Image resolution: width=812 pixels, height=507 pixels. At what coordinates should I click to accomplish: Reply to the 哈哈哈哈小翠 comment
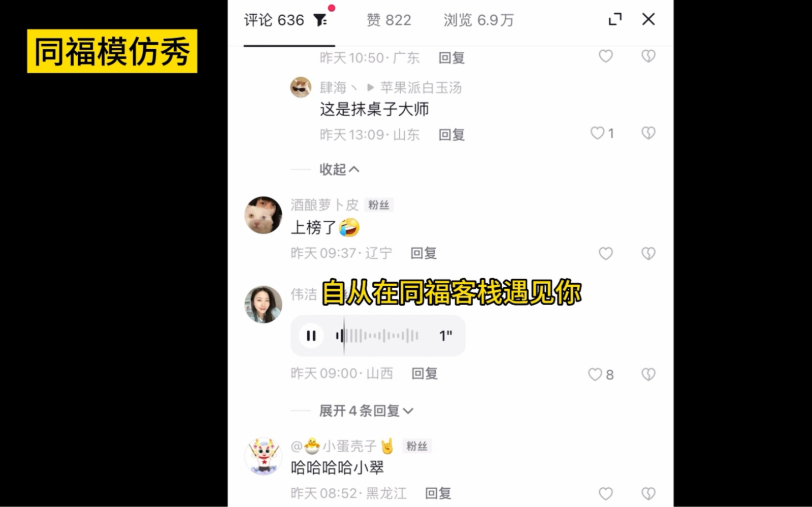[438, 493]
